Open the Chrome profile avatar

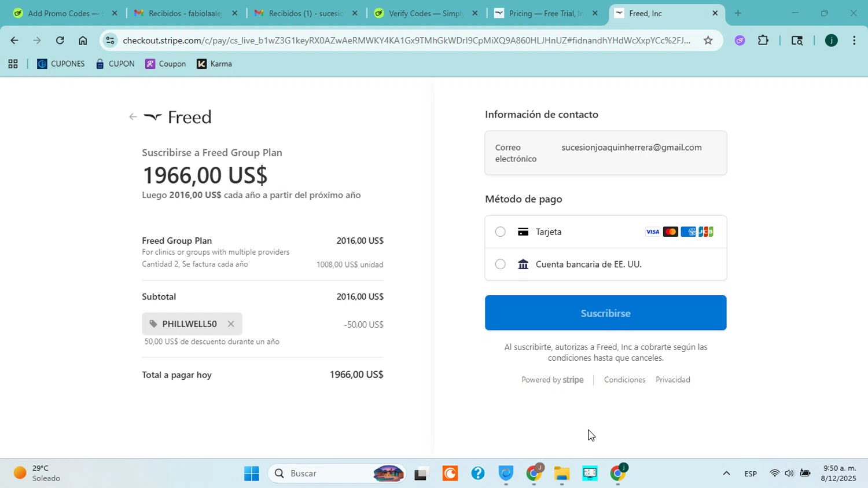(x=831, y=41)
